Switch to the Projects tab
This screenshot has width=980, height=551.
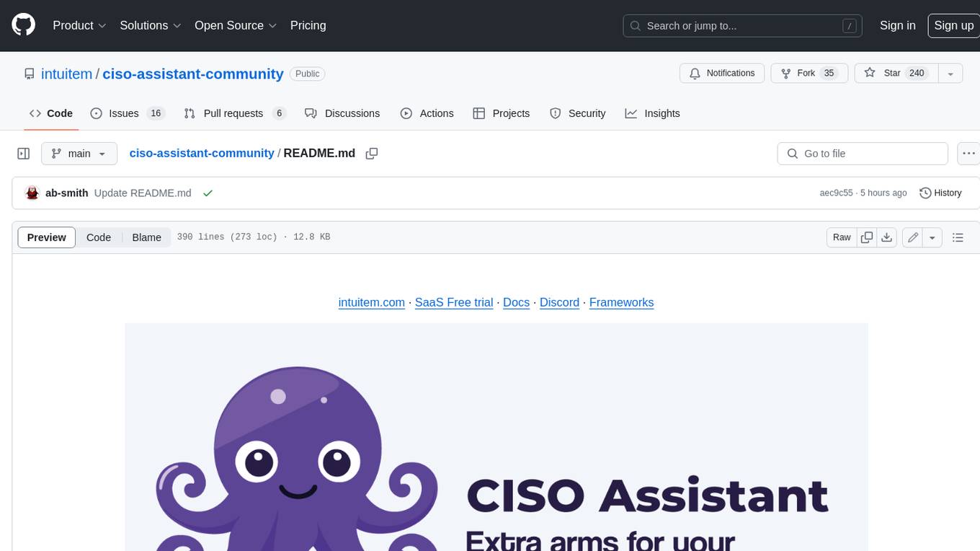pos(502,113)
